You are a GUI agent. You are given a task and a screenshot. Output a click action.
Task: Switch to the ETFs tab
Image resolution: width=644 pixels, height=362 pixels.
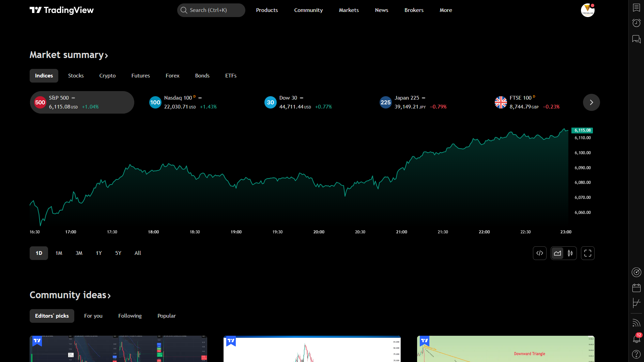(231, 76)
